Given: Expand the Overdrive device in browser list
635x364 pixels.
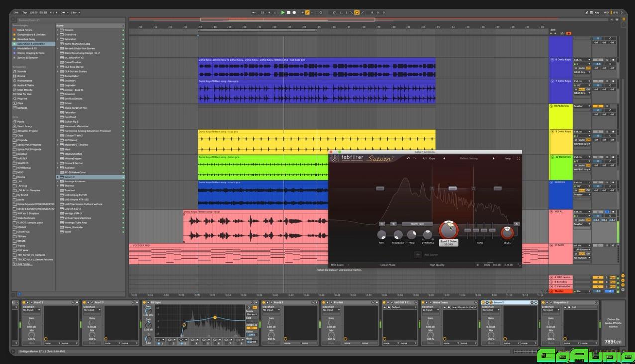Looking at the screenshot, I should [58, 35].
